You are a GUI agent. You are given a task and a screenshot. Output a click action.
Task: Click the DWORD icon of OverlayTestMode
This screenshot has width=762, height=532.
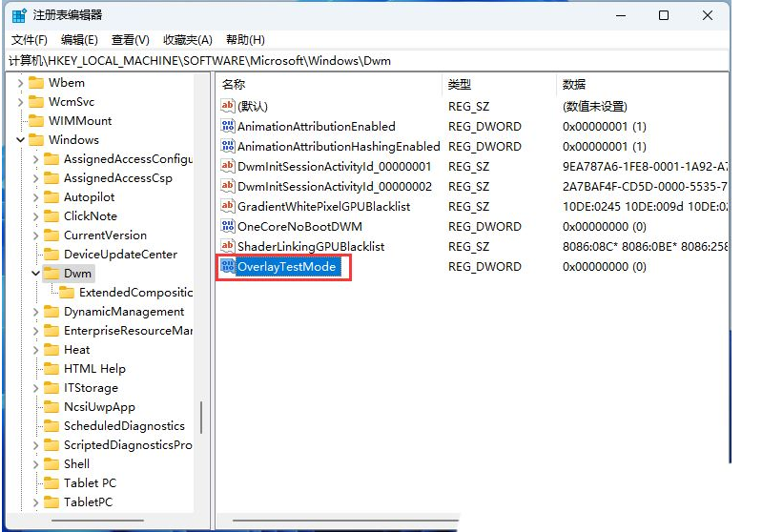[227, 266]
